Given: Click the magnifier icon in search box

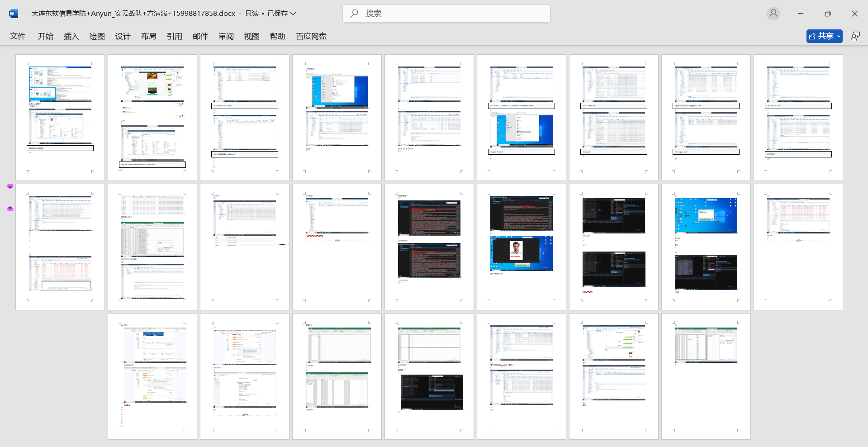Looking at the screenshot, I should 355,14.
